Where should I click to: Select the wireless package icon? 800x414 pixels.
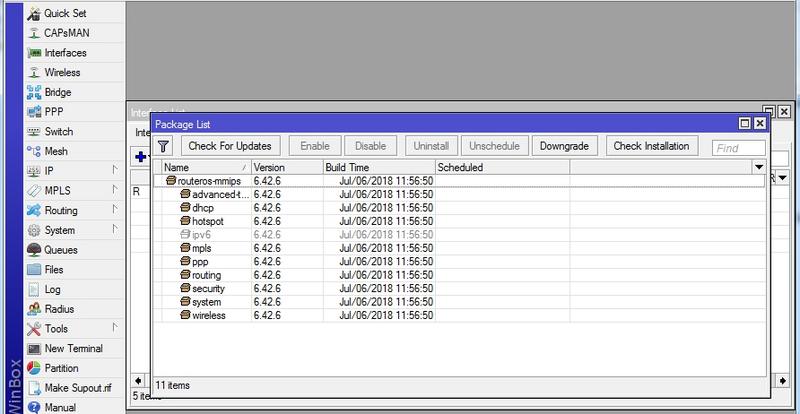pos(185,315)
